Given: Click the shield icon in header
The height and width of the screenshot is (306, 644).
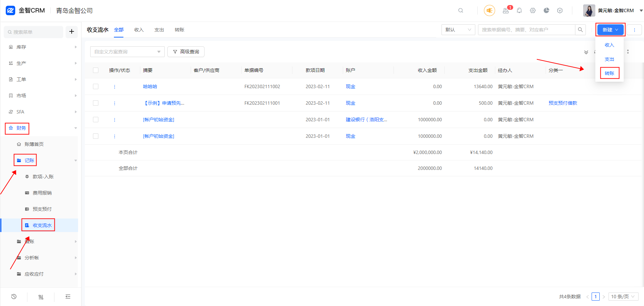Looking at the screenshot, I should pos(560,10).
